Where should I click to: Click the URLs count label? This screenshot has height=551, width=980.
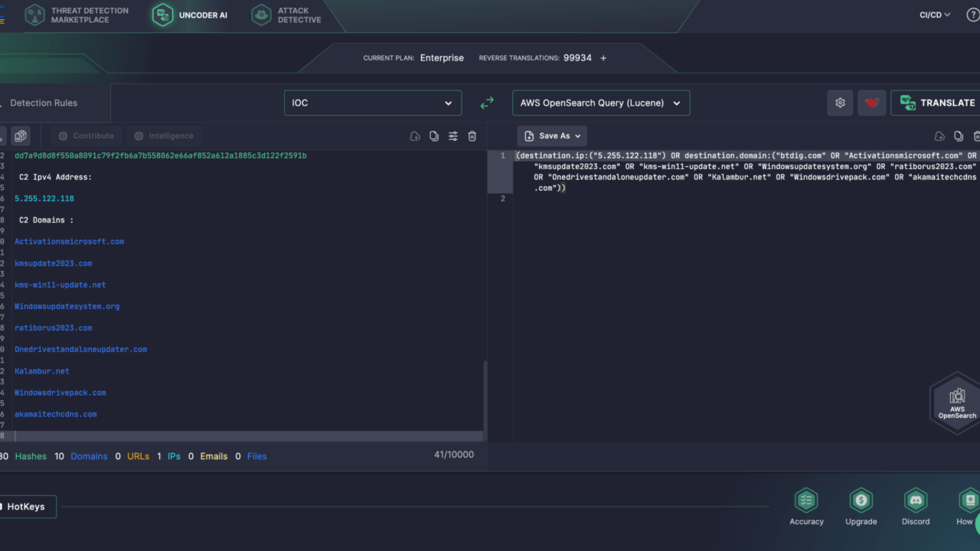coord(138,456)
